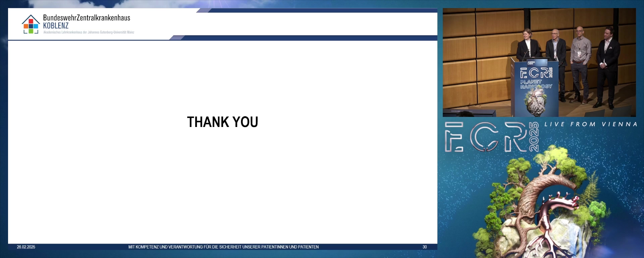Click the PLANET RADIOLOGY text on the podium
Image resolution: width=644 pixels, height=258 pixels.
click(536, 84)
